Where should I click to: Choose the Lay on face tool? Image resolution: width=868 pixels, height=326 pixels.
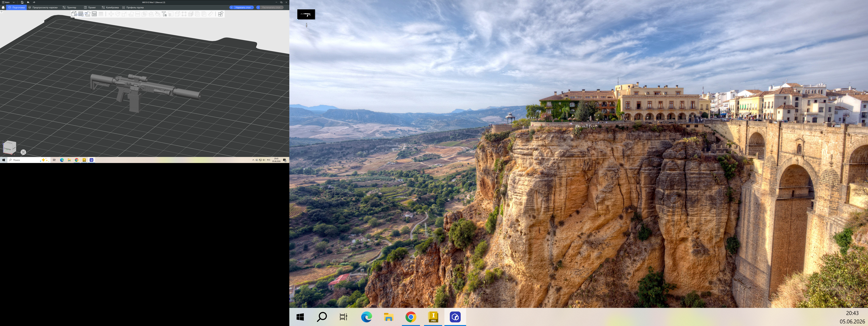pyautogui.click(x=131, y=14)
